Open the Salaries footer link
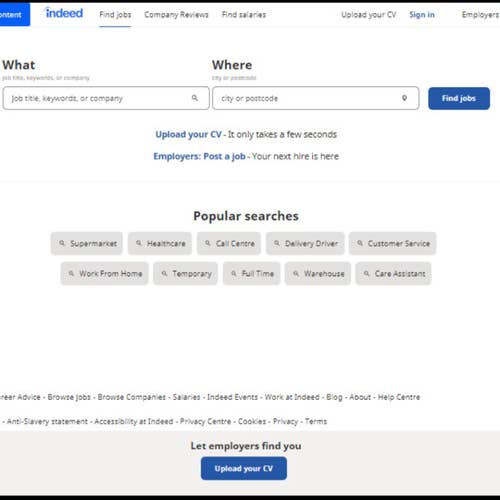The height and width of the screenshot is (500, 500). (x=186, y=397)
